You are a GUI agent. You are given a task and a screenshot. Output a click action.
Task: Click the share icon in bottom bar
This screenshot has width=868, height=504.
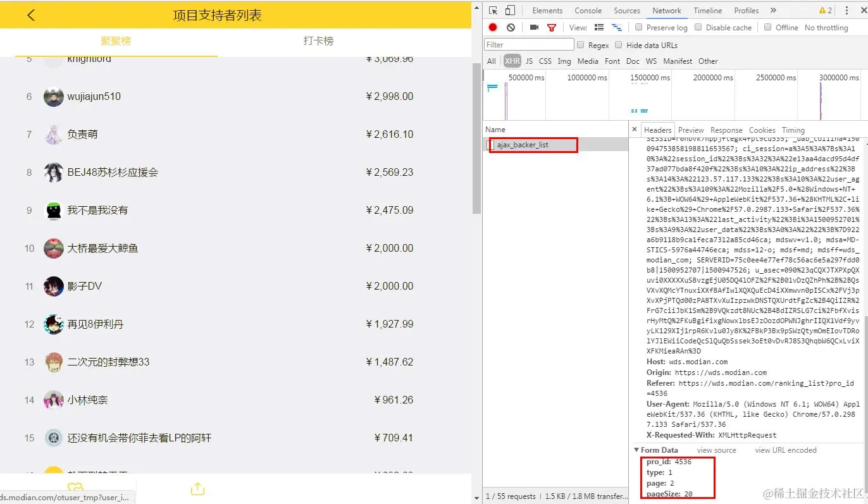(x=197, y=489)
